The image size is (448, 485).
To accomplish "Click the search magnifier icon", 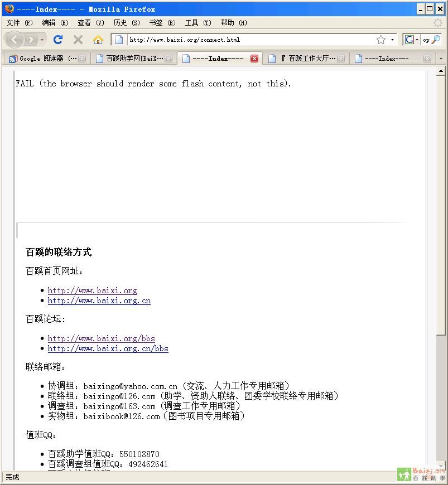I will [436, 40].
